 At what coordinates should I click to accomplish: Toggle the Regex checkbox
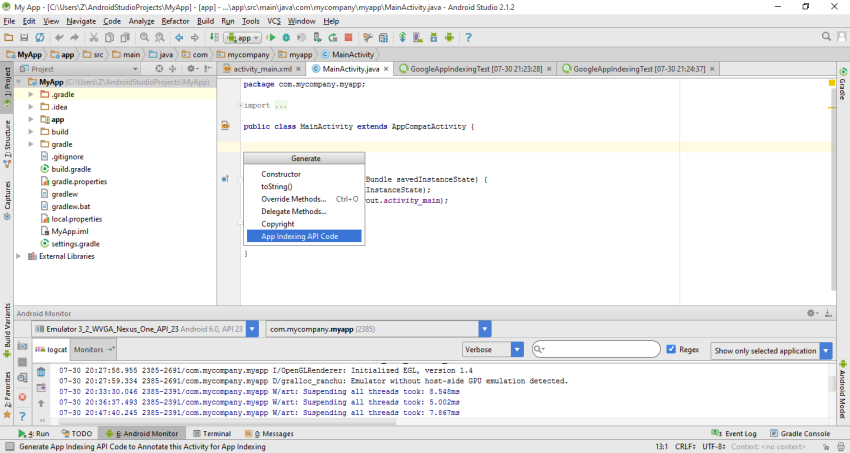(671, 349)
